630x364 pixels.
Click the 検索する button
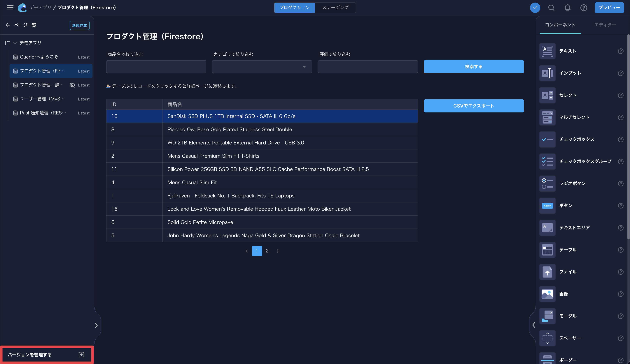(x=473, y=67)
